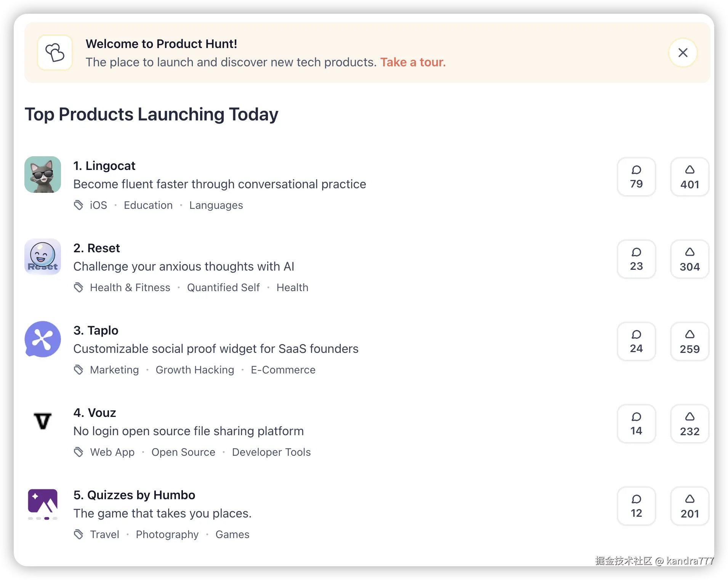
Task: Upvote Taplo showing 259 votes
Action: [690, 341]
